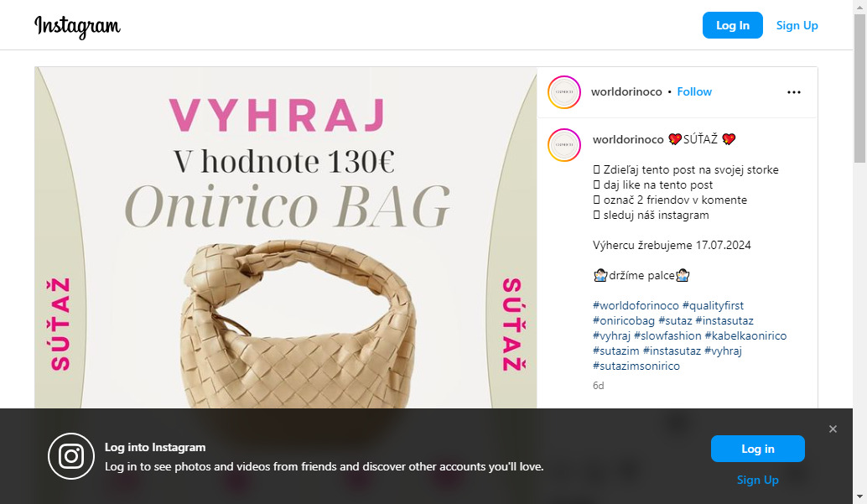Click the blue Log In header button
This screenshot has height=504, width=867.
(732, 25)
